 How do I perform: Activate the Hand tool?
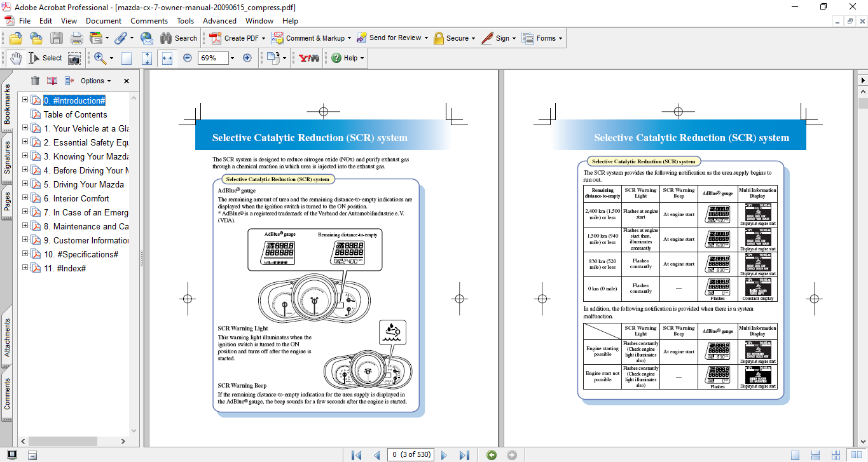click(x=15, y=58)
